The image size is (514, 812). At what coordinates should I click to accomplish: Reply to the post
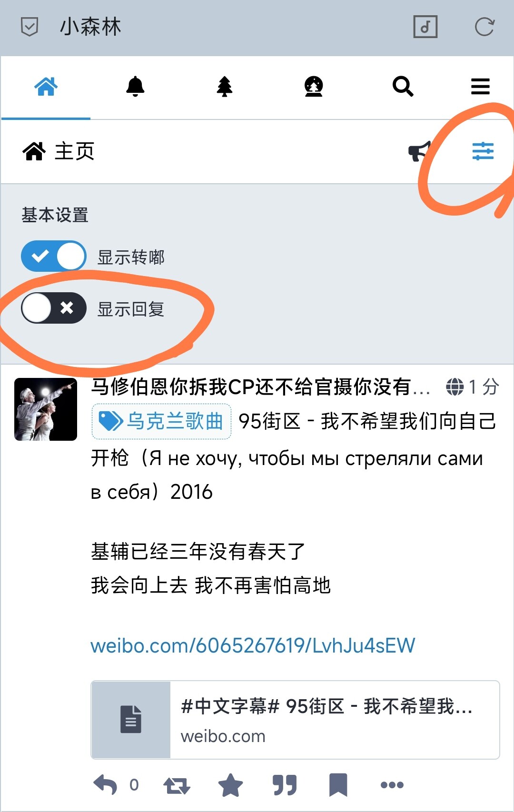(105, 784)
